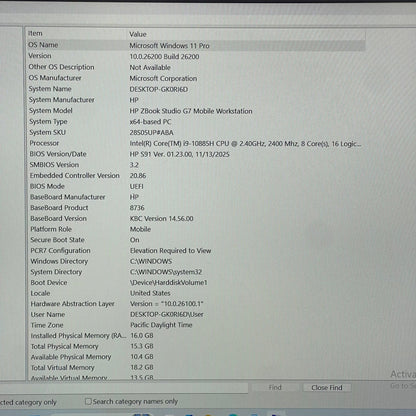Screen dimensions: 416x416
Task: Enable the Search category names only checkbox
Action: (88, 401)
